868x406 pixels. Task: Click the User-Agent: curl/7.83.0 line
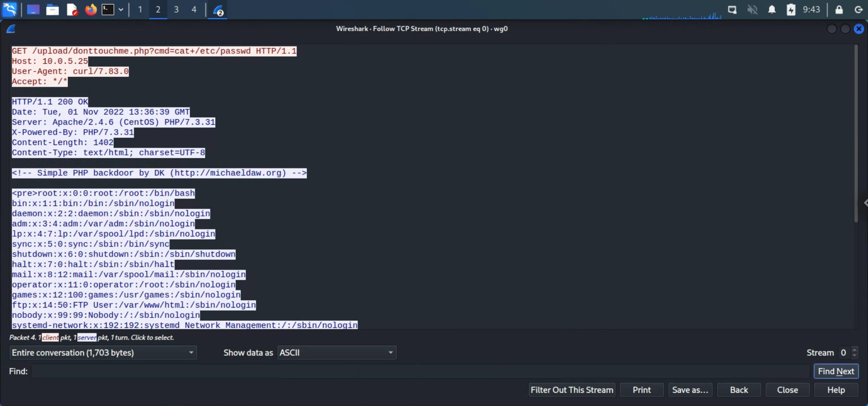coord(70,71)
